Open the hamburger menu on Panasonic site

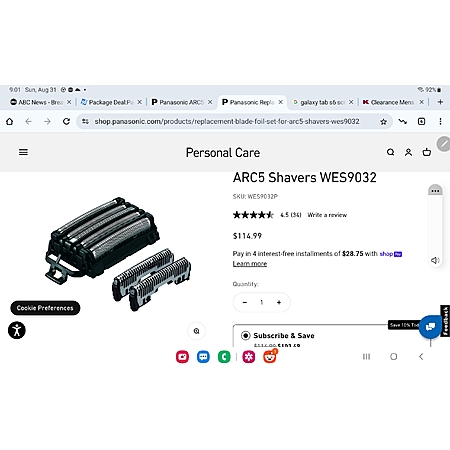click(23, 152)
